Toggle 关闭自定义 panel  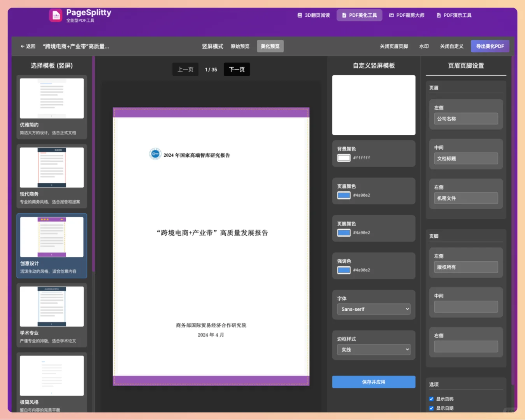coord(451,46)
